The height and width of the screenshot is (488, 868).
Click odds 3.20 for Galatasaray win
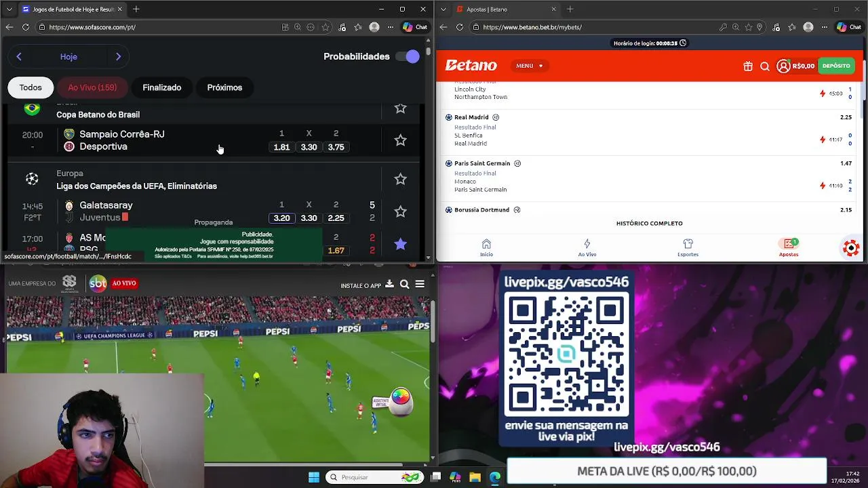pos(281,218)
